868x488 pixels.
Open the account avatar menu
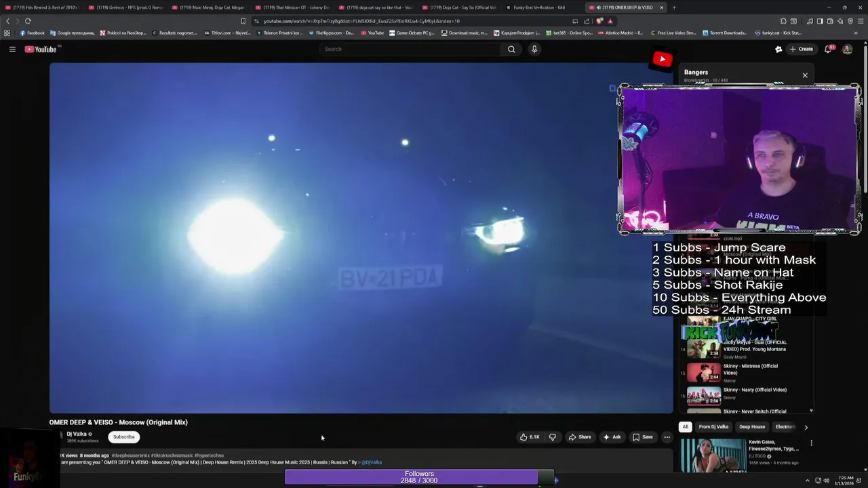coord(847,49)
